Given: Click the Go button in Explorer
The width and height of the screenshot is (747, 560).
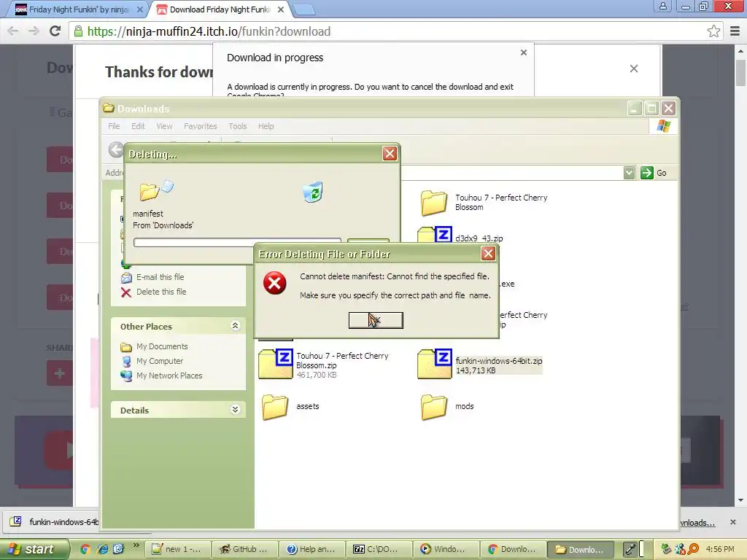Looking at the screenshot, I should 654,173.
